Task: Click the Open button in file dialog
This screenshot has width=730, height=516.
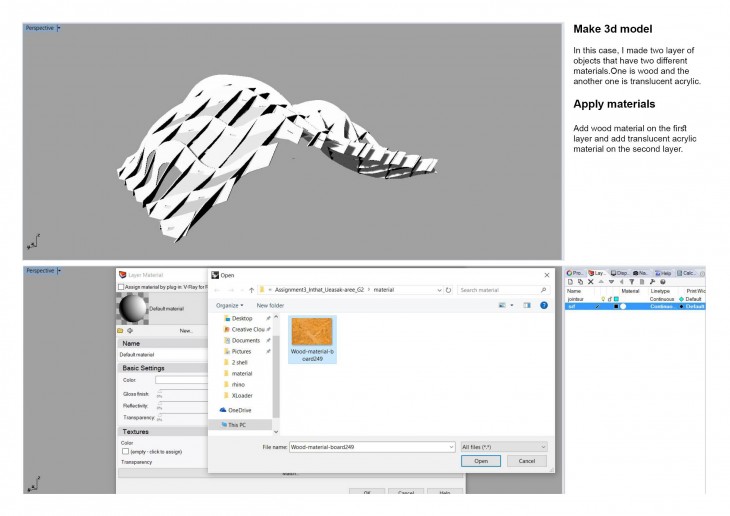Action: [x=481, y=461]
